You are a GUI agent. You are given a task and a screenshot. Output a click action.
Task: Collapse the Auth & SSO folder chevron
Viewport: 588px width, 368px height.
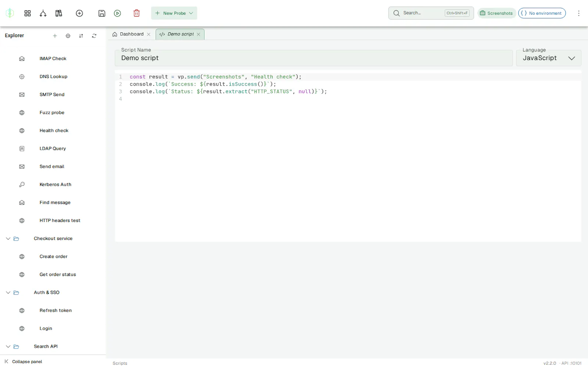coord(8,293)
